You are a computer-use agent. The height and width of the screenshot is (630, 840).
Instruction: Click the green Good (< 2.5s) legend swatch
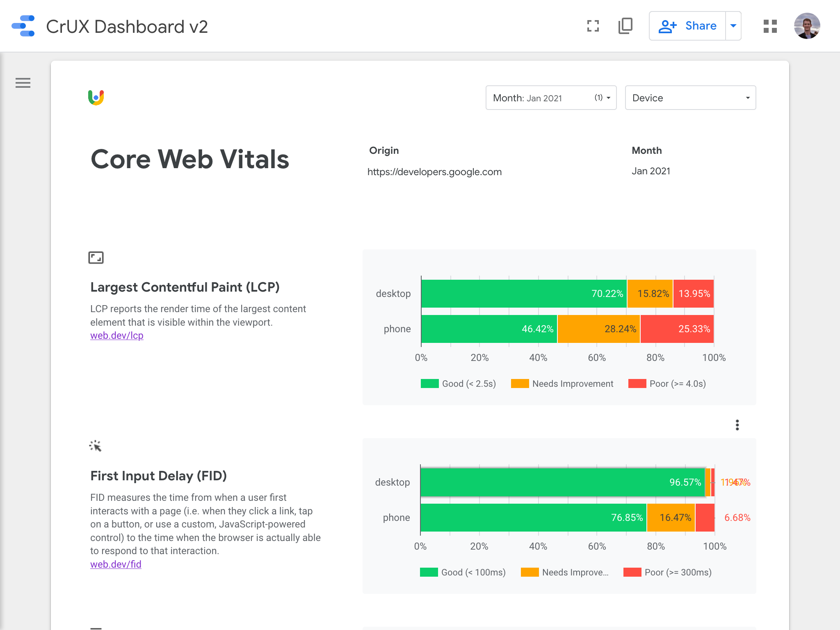coord(429,383)
